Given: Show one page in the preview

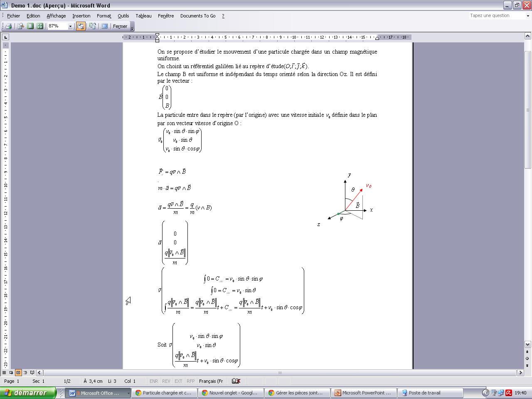Looking at the screenshot, I should [x=30, y=26].
